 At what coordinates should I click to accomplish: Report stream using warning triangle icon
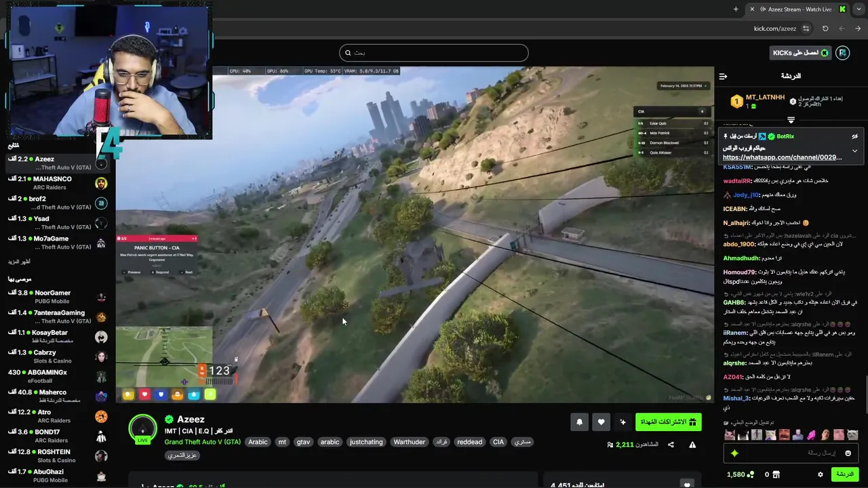(x=692, y=445)
